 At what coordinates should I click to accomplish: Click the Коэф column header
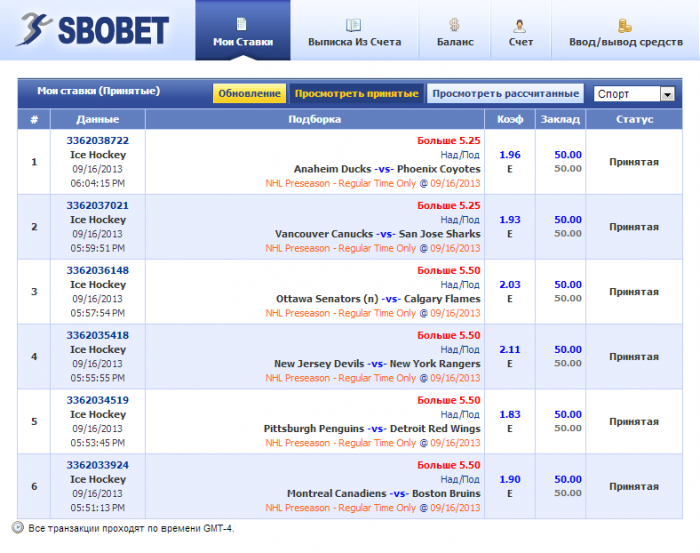[510, 119]
